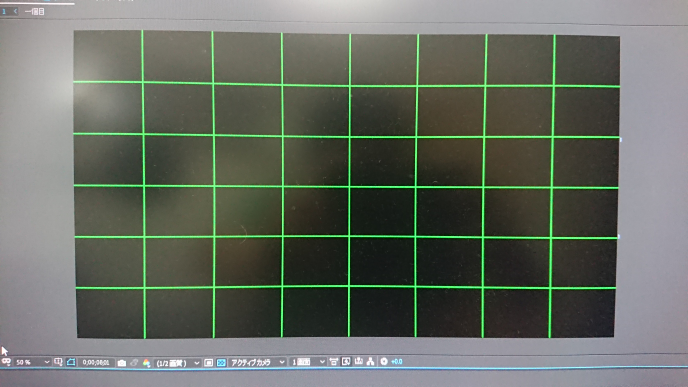The height and width of the screenshot is (387, 688).
Task: Click the breadcrumb back arrow beside 一個目
Action: pyautogui.click(x=16, y=11)
